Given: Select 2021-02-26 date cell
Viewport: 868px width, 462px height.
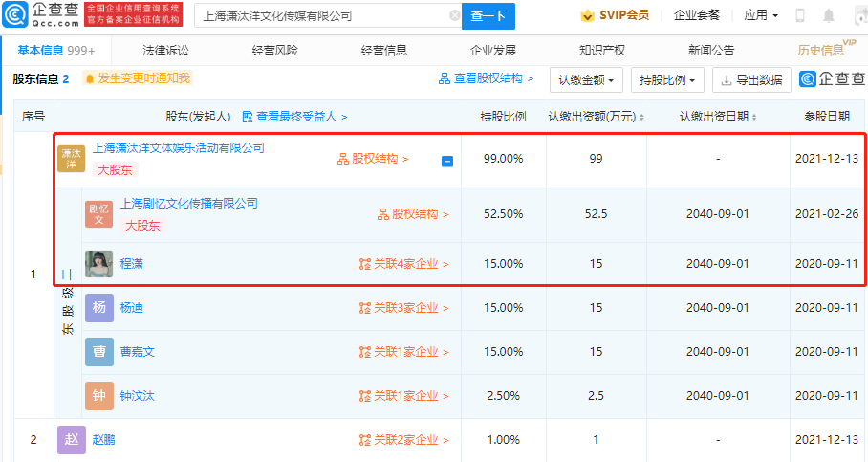Looking at the screenshot, I should 827,214.
